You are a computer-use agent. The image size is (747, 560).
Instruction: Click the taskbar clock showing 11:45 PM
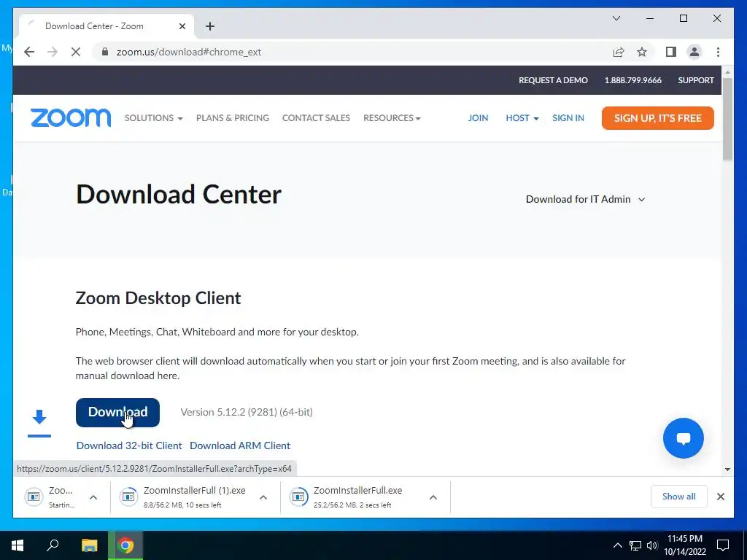click(x=684, y=545)
